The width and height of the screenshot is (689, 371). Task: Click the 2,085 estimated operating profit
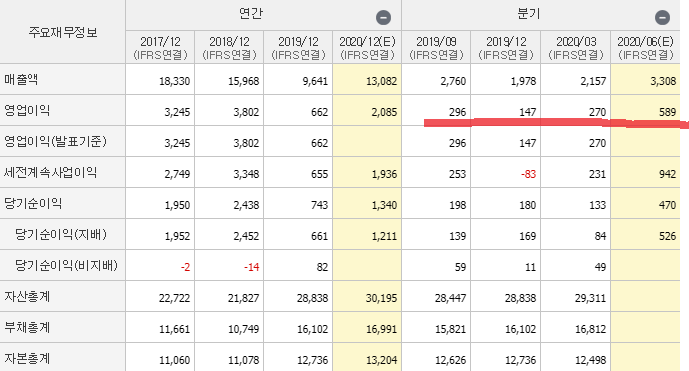tap(384, 112)
